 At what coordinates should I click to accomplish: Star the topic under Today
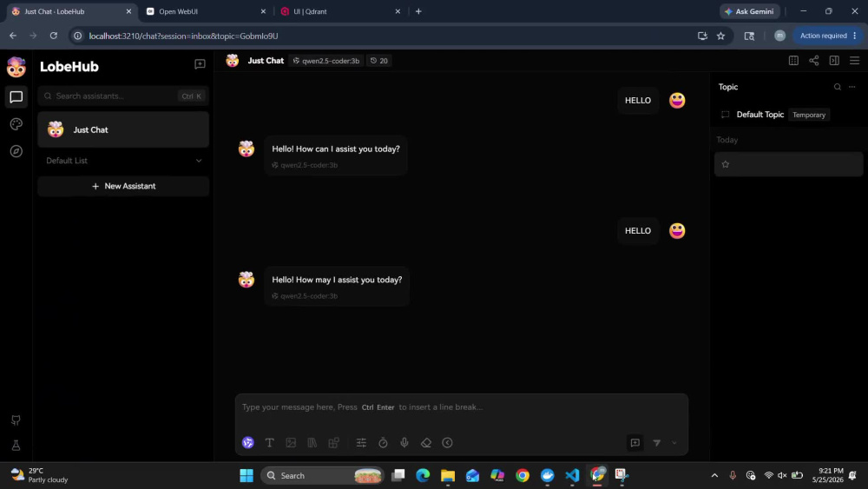click(725, 164)
